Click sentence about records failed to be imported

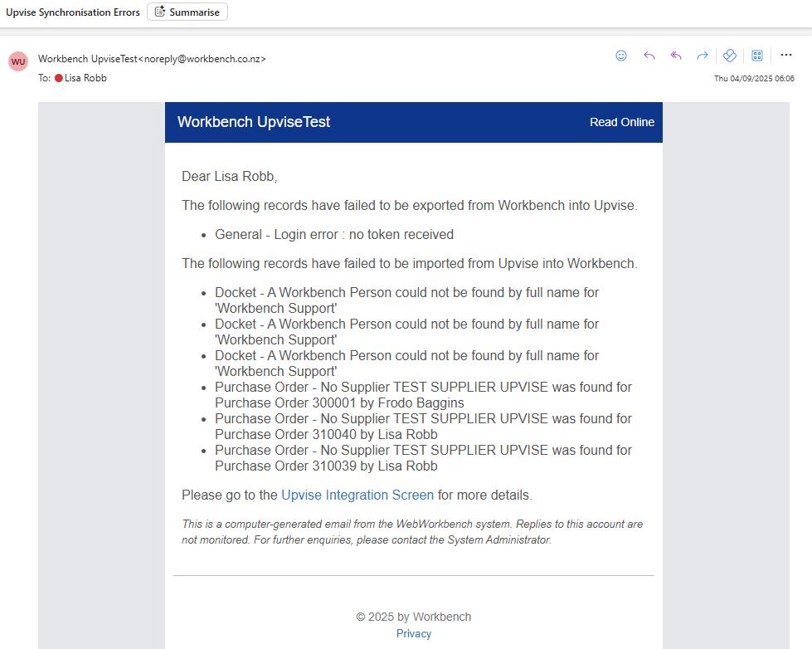click(409, 264)
